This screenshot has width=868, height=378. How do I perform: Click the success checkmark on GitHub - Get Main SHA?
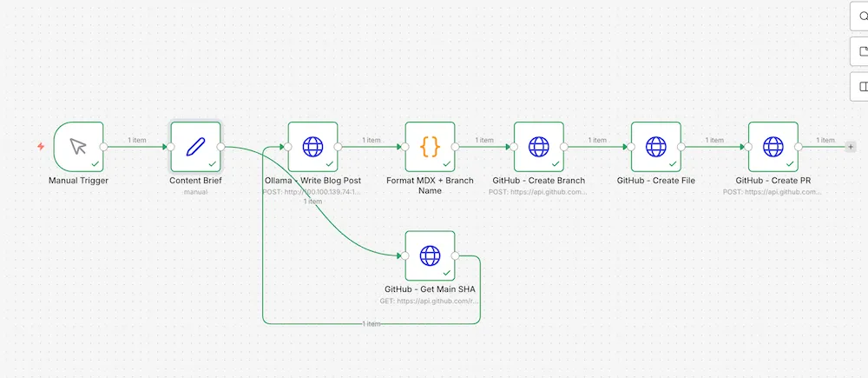tap(447, 273)
